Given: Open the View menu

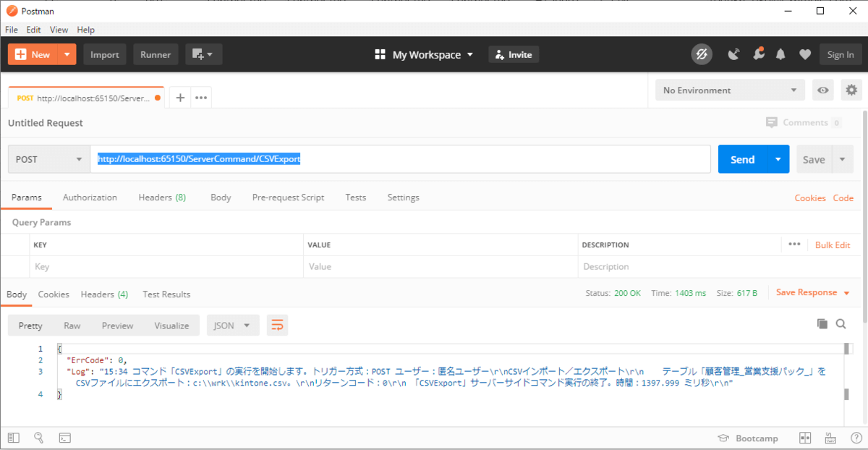Looking at the screenshot, I should tap(59, 30).
